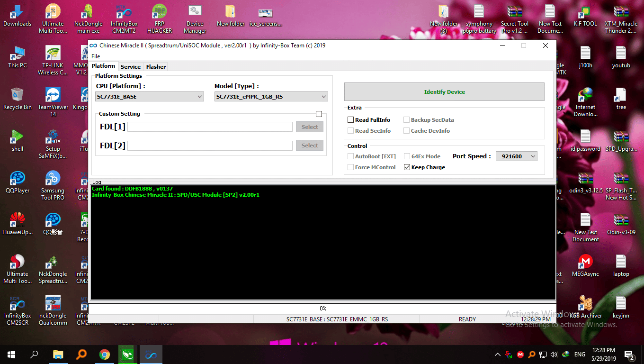Viewport: 644px width, 364px height.
Task: Click Google Chrome in the taskbar
Action: pyautogui.click(x=104, y=354)
